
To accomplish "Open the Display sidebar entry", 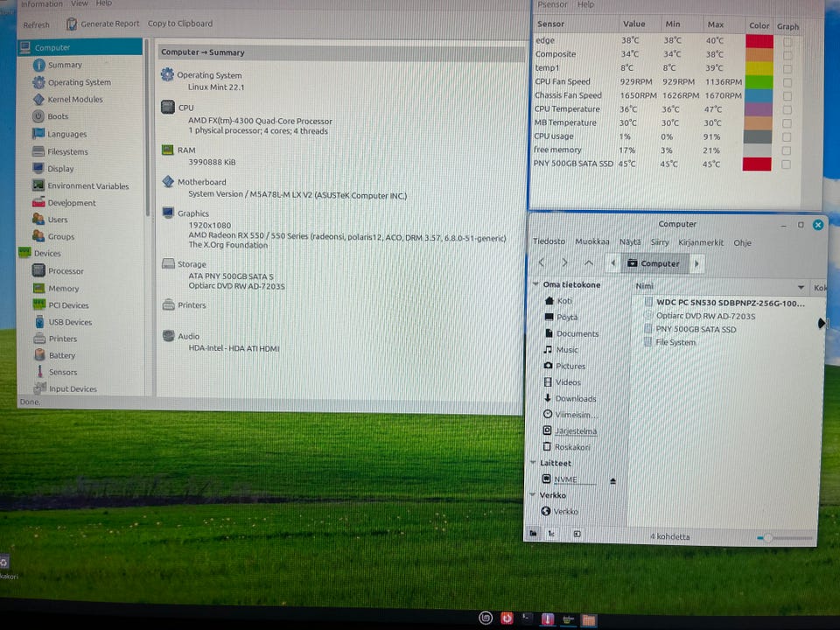I will click(x=60, y=169).
